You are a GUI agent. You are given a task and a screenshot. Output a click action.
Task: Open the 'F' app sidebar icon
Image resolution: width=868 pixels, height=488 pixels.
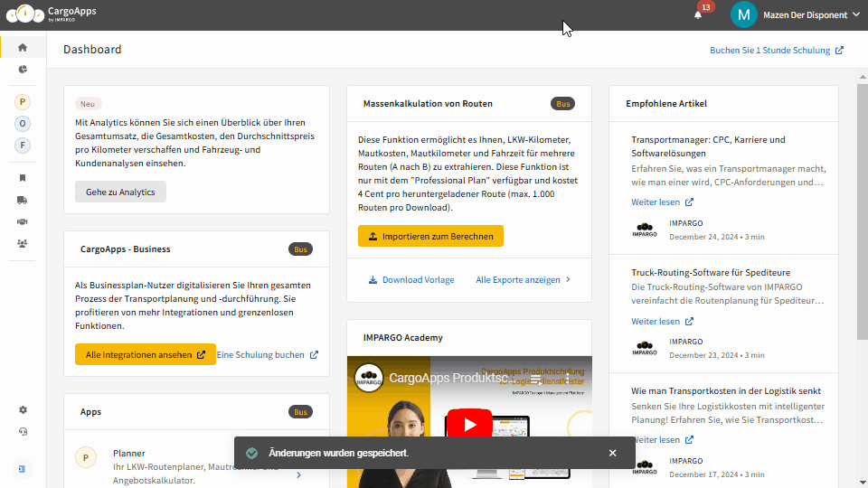coord(22,145)
